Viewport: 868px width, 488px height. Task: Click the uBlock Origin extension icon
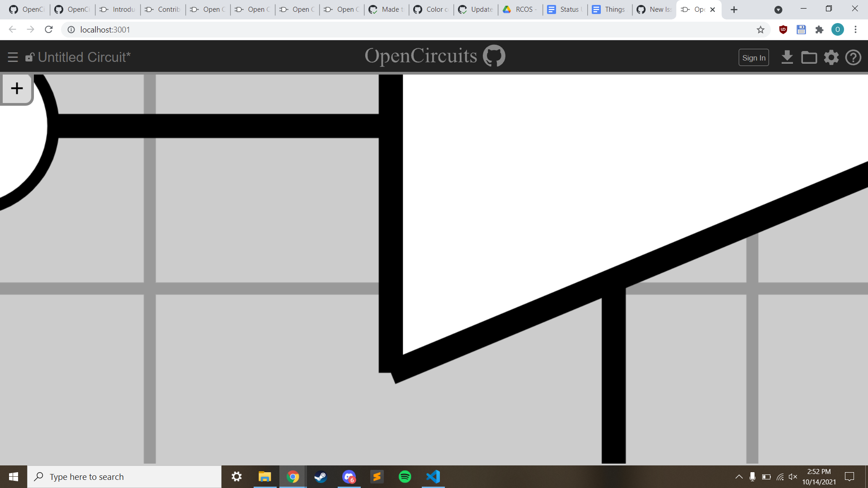pos(783,29)
